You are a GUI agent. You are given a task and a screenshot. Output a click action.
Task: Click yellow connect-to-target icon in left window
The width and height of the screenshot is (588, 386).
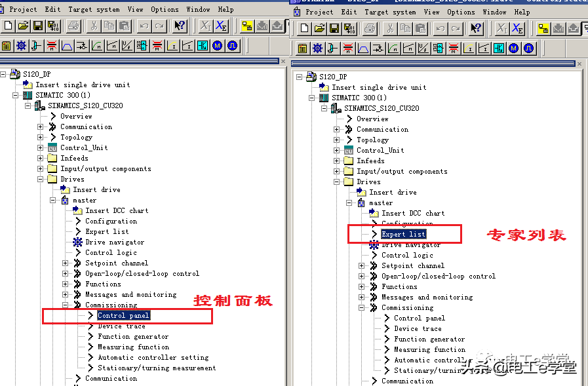tap(248, 26)
